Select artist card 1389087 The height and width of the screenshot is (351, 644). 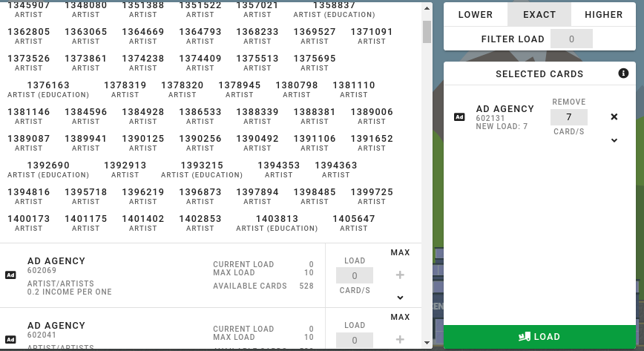tap(28, 142)
